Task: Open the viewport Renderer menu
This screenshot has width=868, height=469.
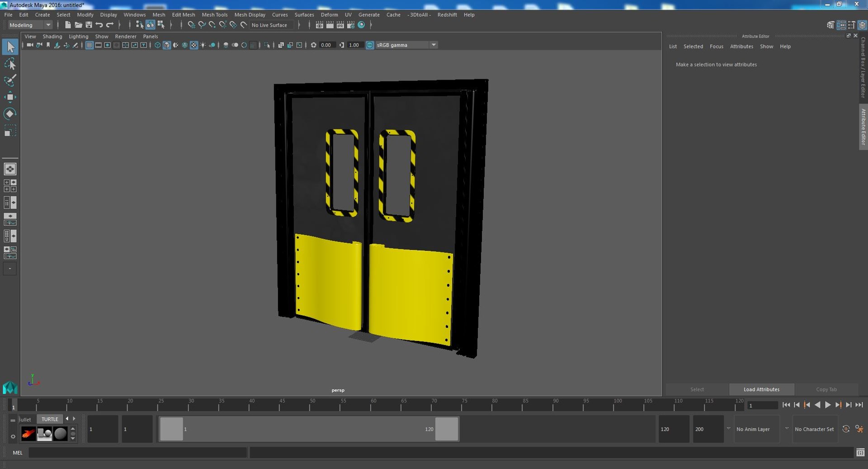Action: pyautogui.click(x=126, y=36)
